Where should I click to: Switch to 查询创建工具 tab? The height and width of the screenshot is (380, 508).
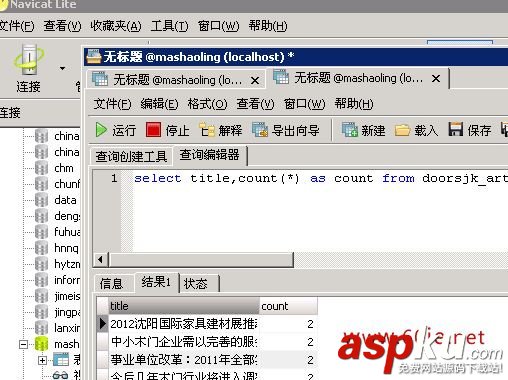(131, 156)
